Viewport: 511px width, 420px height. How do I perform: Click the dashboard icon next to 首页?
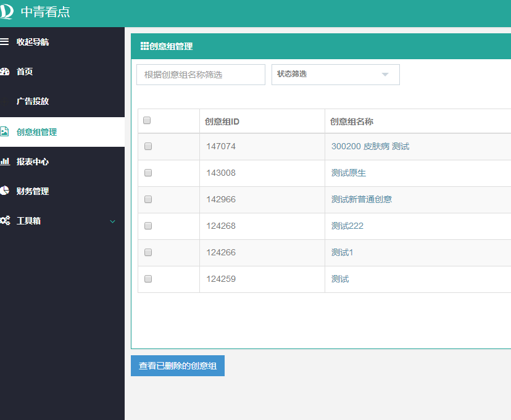[x=4, y=72]
